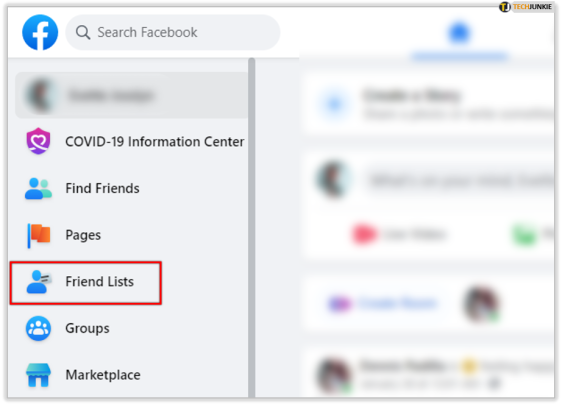Click the Pages orange flag icon

(x=39, y=235)
